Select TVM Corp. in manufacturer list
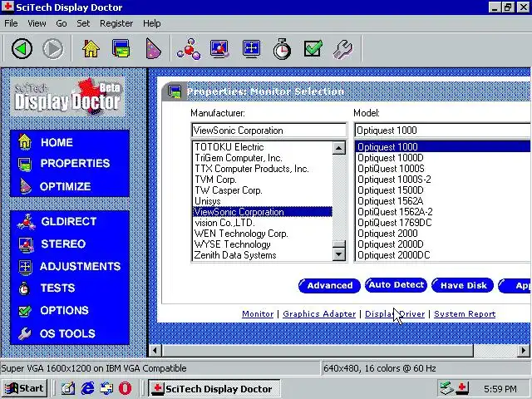The width and height of the screenshot is (532, 399). click(x=263, y=180)
